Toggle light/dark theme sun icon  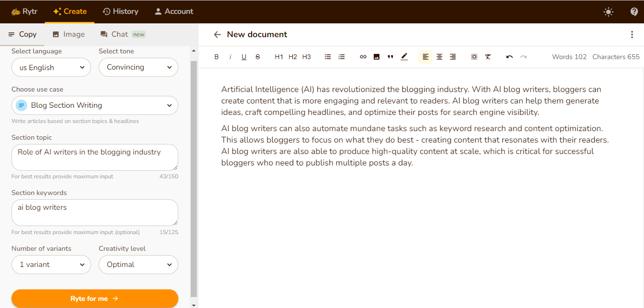pyautogui.click(x=608, y=12)
